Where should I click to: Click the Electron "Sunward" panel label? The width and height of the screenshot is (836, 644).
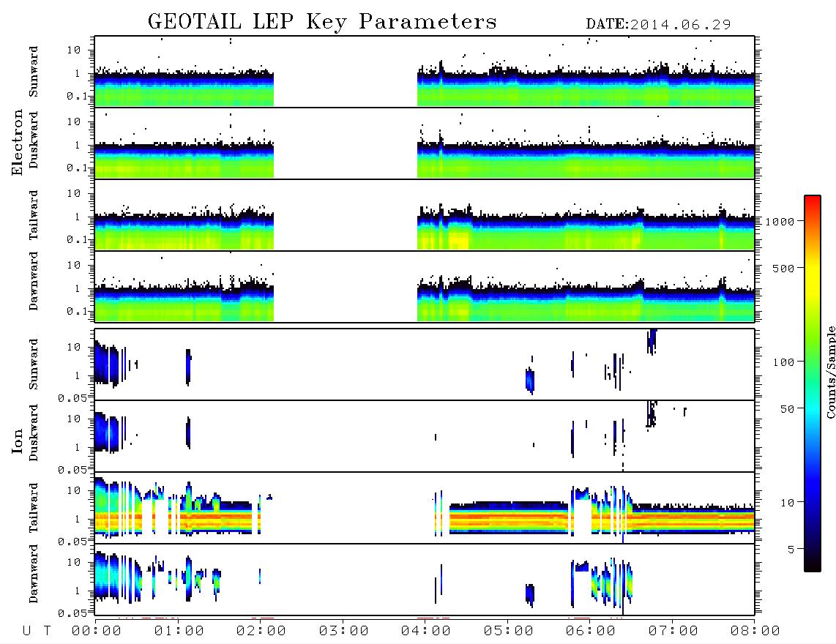(x=34, y=71)
